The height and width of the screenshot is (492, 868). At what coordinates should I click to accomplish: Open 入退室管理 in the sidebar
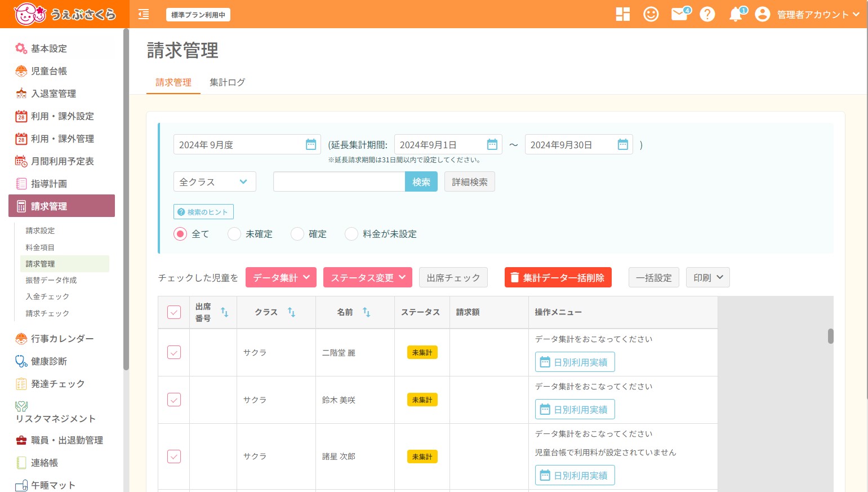[62, 94]
